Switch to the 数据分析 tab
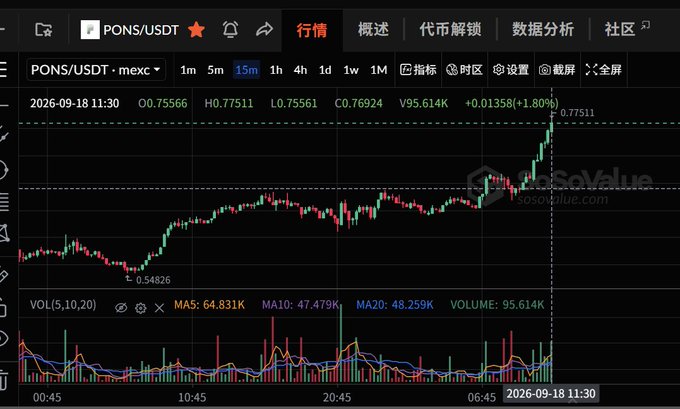Screen dimensions: 680x409 tap(543, 29)
